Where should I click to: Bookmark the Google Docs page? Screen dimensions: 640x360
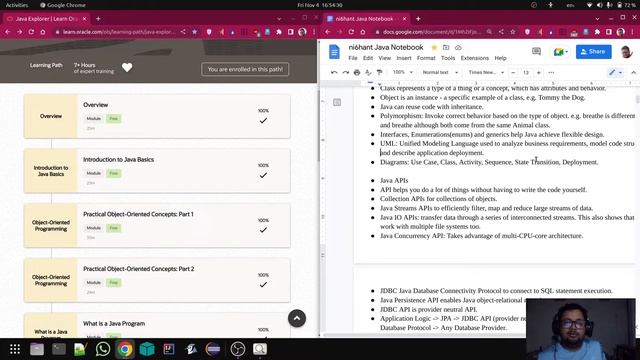coord(513,32)
